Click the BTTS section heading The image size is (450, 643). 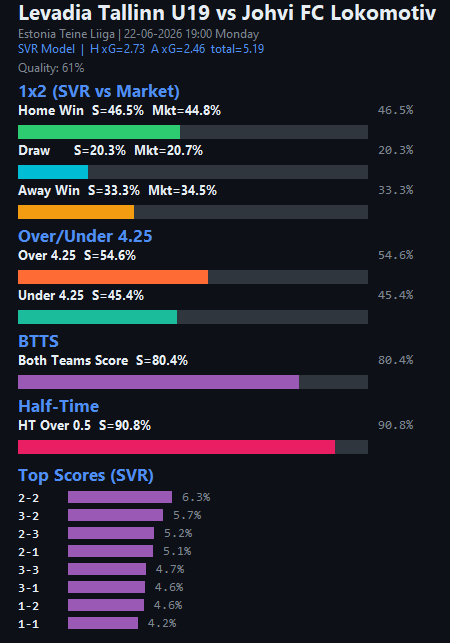point(39,341)
